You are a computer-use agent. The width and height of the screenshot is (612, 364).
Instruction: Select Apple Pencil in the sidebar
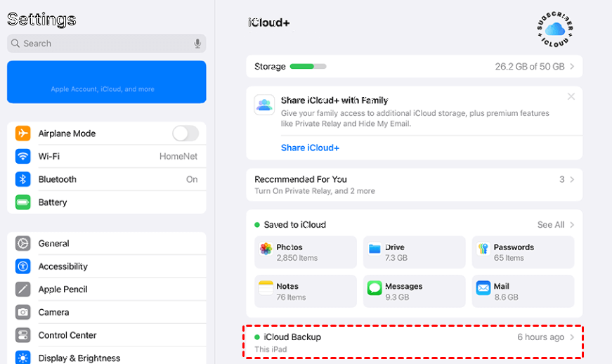click(x=107, y=290)
